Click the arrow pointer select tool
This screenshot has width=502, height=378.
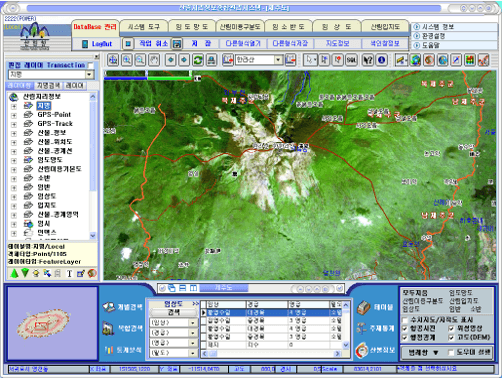(310, 60)
